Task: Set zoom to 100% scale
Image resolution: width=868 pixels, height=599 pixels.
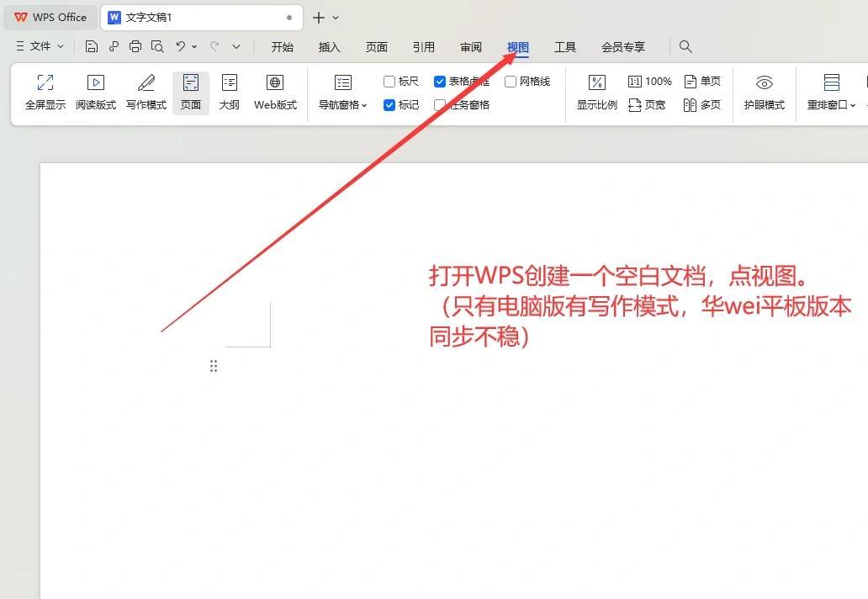Action: coord(650,81)
